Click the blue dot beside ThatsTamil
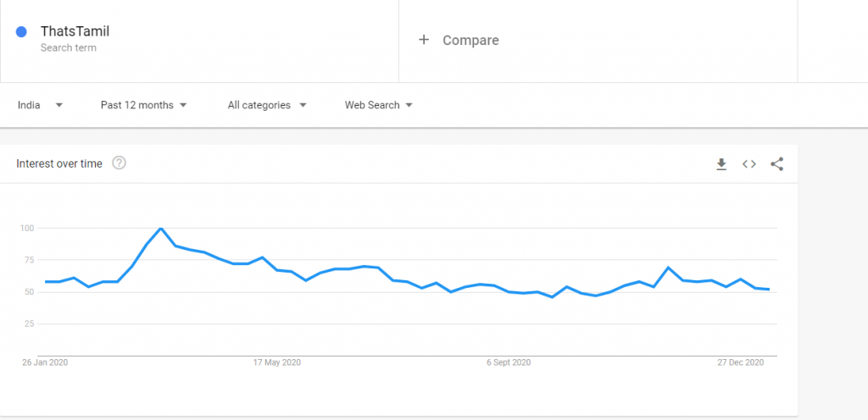This screenshot has width=868, height=420. [x=21, y=31]
